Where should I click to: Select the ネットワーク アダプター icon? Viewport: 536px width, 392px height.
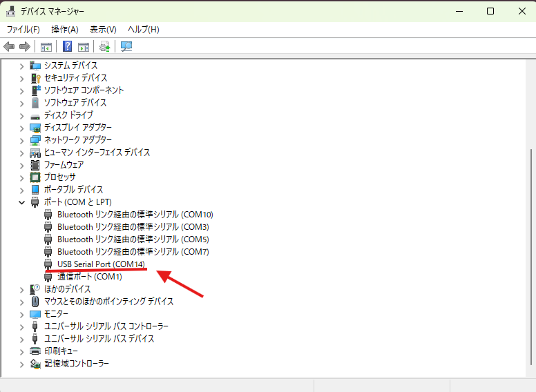tap(35, 140)
